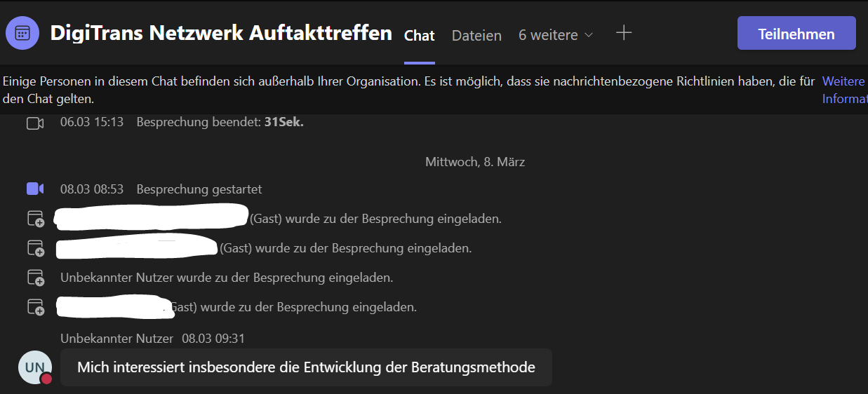Select the Beratungsmethode chat message bubble

306,367
